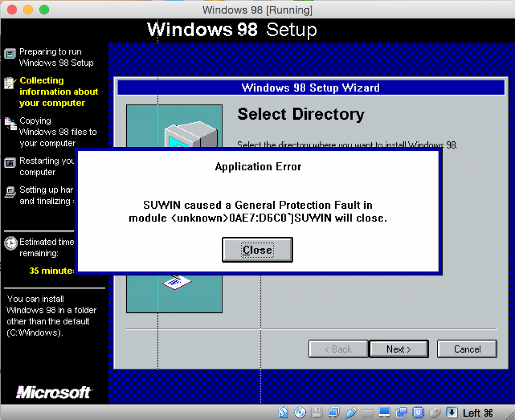The width and height of the screenshot is (515, 420).
Task: Open the optical disc drive icon
Action: [x=300, y=412]
